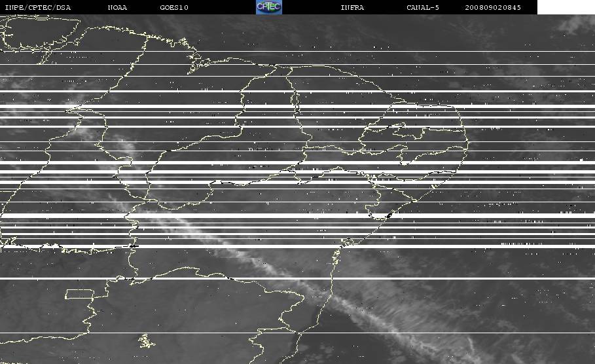Click the INFRA label in the header

click(x=353, y=8)
